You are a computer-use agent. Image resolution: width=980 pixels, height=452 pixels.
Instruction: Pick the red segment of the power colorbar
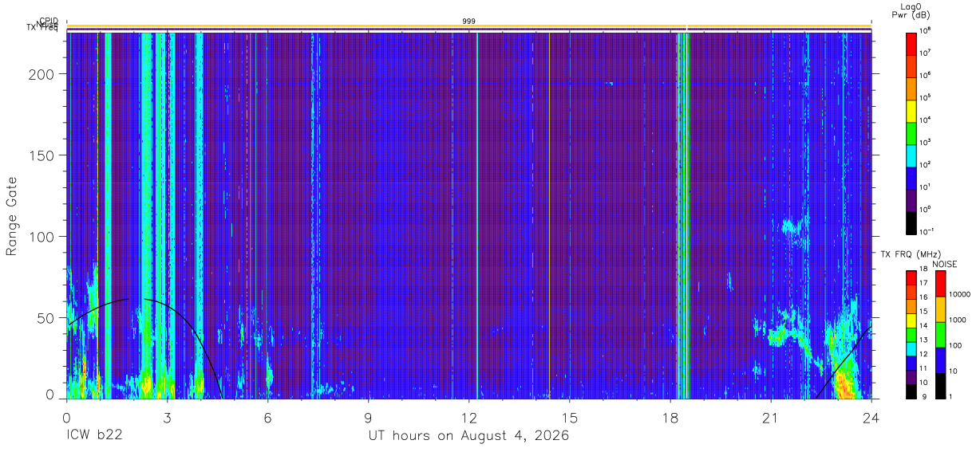(x=911, y=42)
